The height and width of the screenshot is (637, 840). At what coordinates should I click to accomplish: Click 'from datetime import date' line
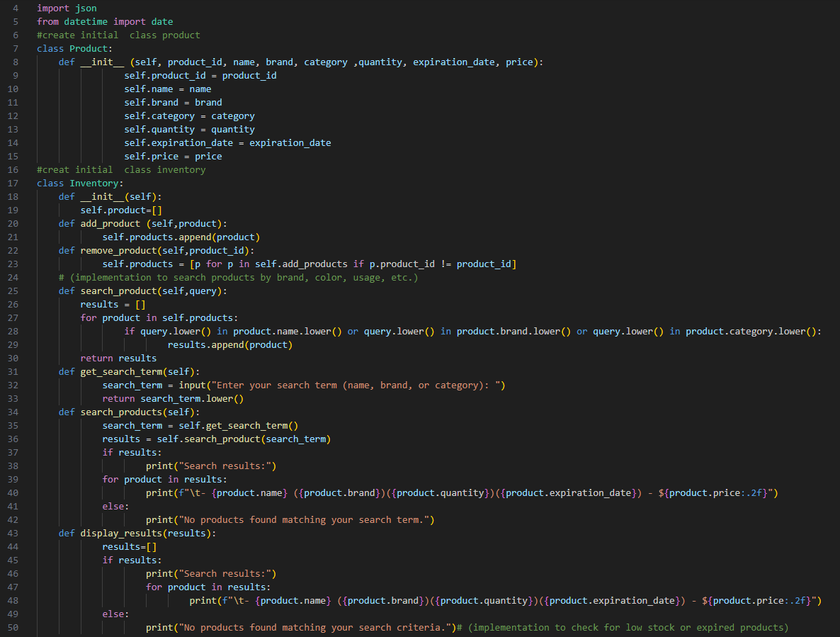coord(105,21)
